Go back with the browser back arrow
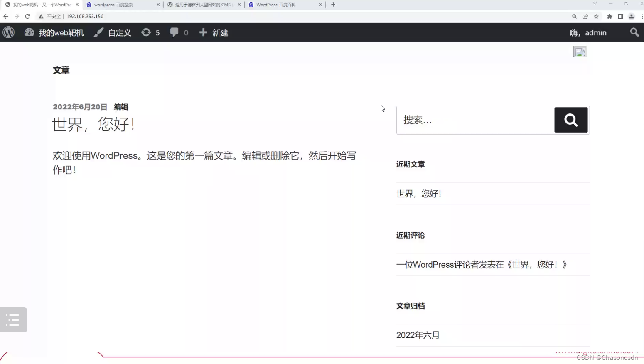 point(6,16)
